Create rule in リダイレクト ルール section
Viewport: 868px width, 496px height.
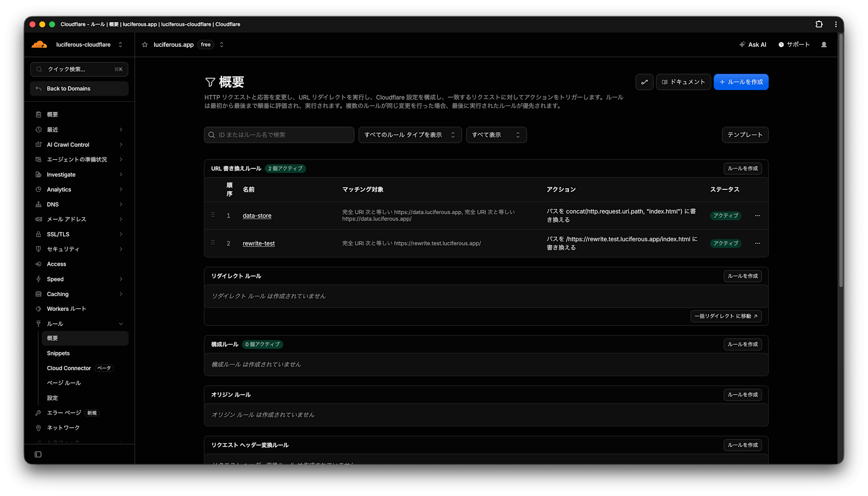point(743,276)
